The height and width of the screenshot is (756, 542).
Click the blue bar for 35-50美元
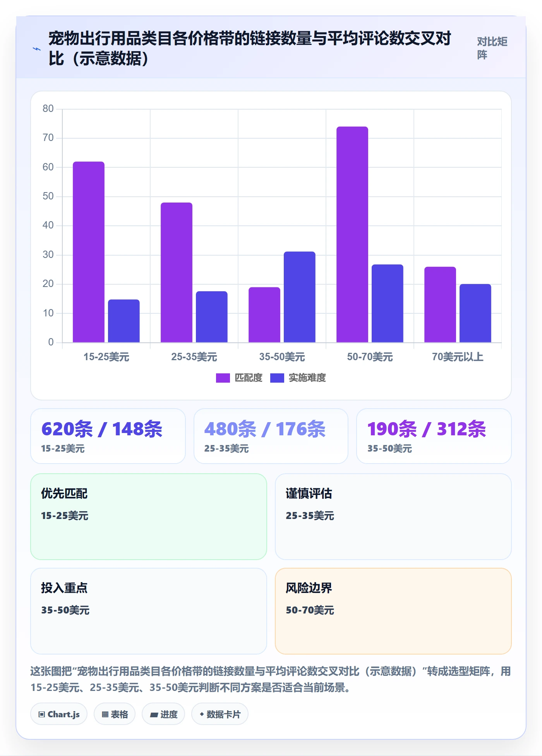pyautogui.click(x=300, y=297)
